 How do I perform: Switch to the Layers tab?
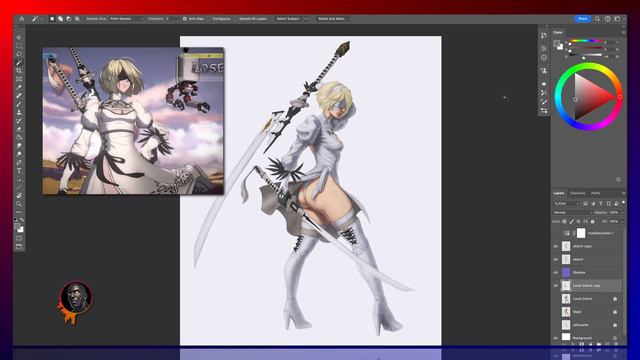(x=559, y=193)
